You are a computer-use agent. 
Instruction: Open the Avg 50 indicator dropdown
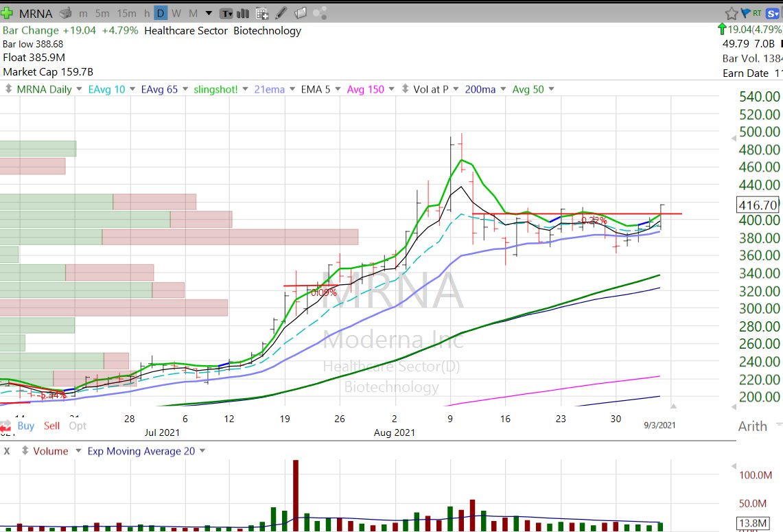click(x=551, y=89)
